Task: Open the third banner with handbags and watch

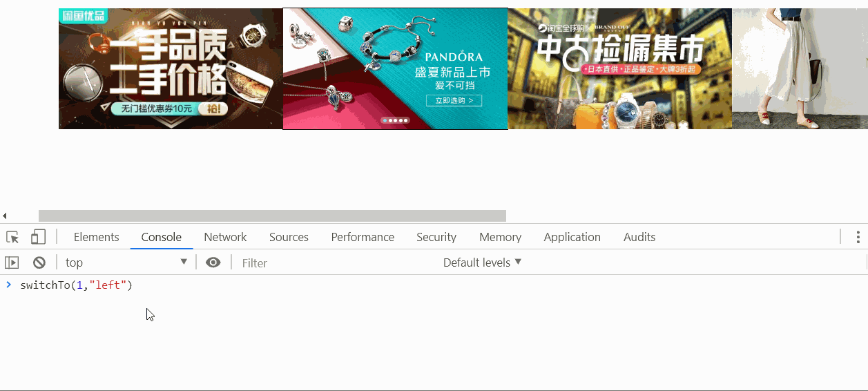Action: pyautogui.click(x=620, y=68)
